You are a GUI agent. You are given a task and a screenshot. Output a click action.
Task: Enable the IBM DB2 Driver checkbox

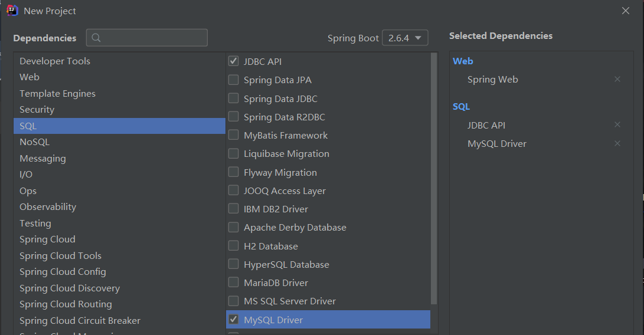pos(233,209)
